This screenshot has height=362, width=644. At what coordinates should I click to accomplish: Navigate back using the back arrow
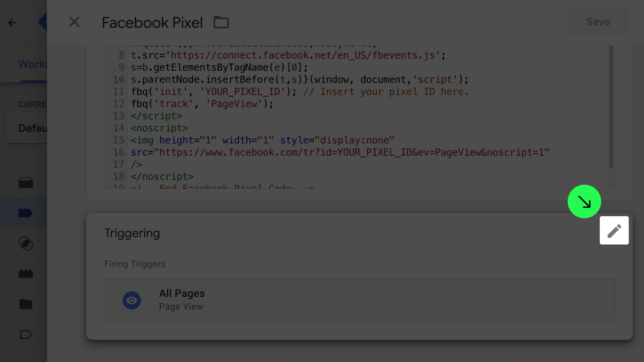point(12,22)
